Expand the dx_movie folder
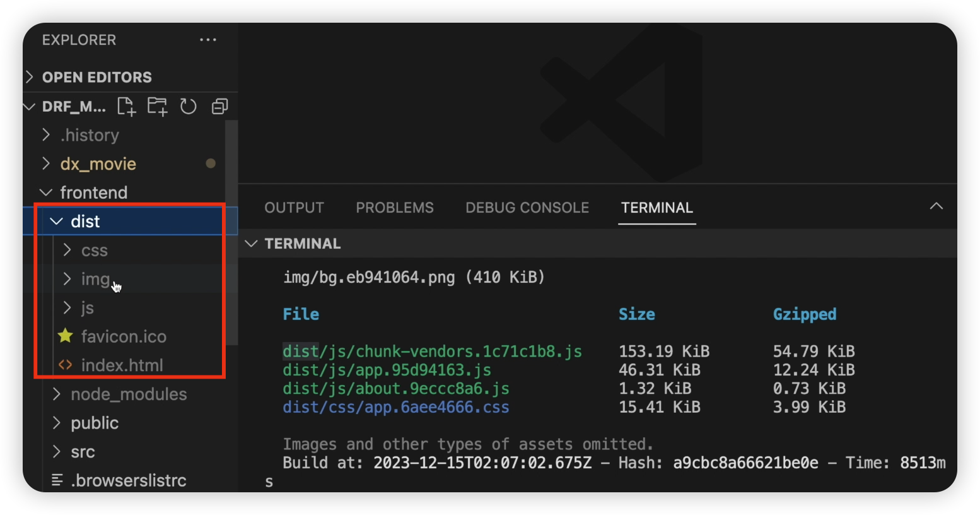980x515 pixels. point(98,163)
